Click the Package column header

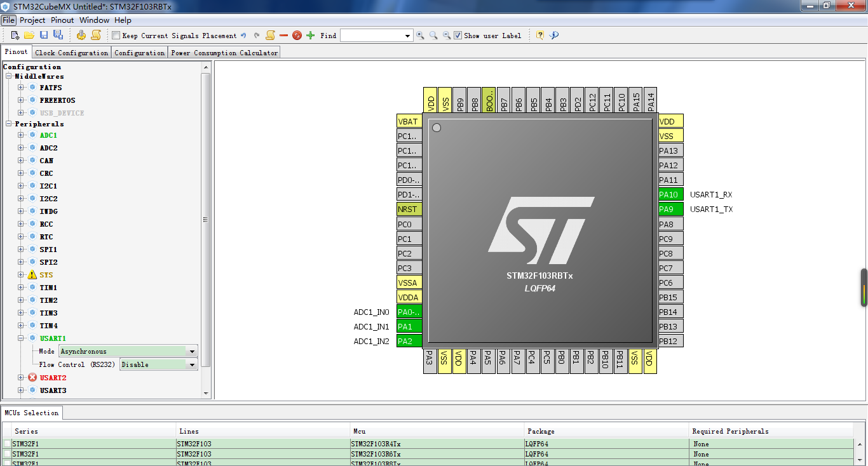[x=607, y=431]
